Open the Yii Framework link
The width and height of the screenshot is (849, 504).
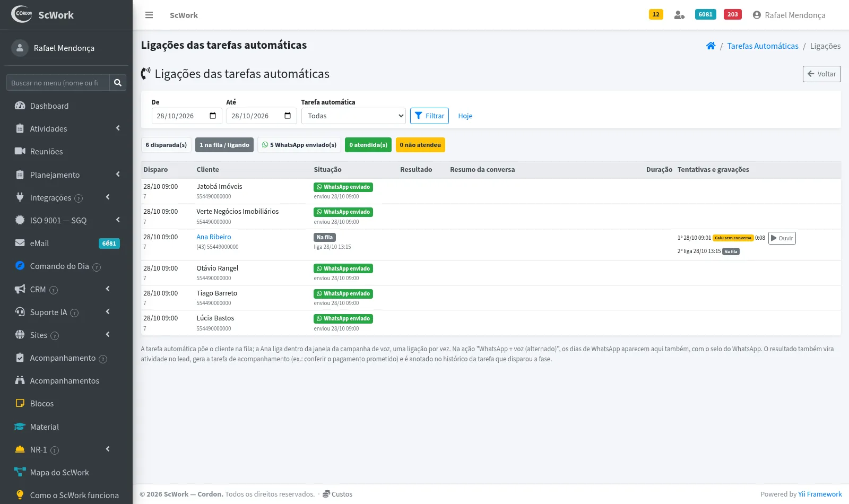pos(820,494)
